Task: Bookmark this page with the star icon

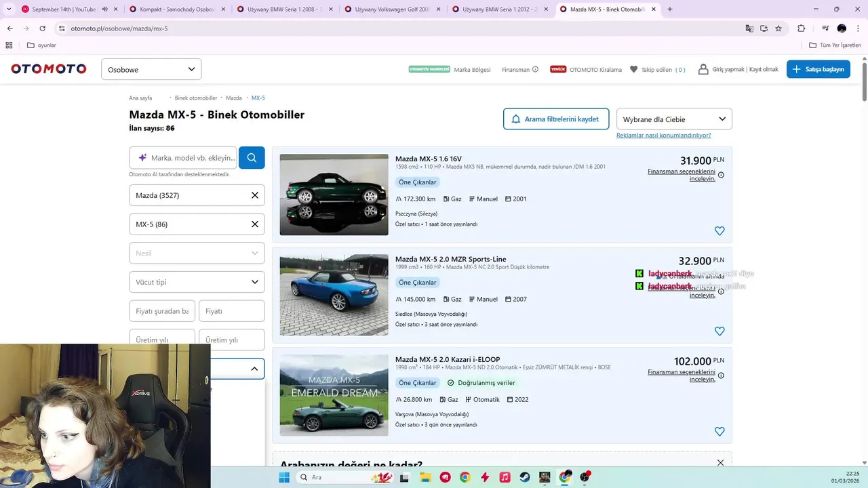Action: pyautogui.click(x=778, y=28)
